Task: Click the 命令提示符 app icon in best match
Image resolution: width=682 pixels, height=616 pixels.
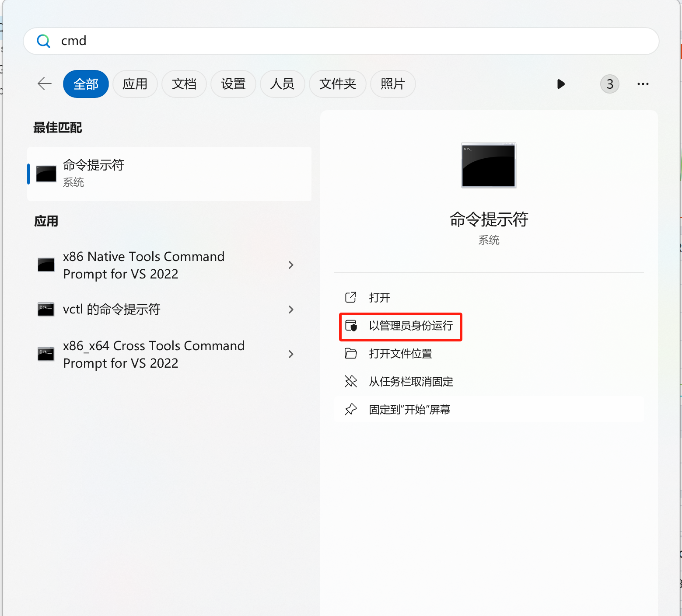Action: click(45, 173)
